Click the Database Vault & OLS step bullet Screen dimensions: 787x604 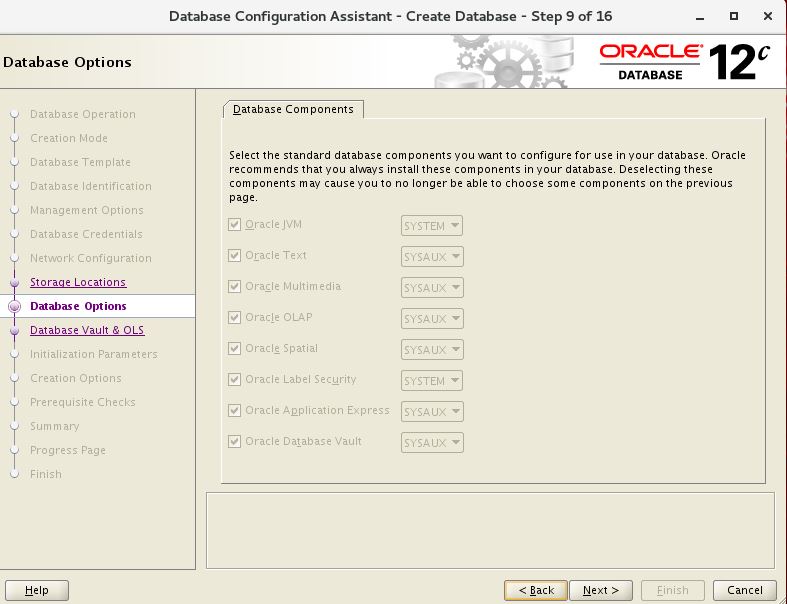coord(15,330)
